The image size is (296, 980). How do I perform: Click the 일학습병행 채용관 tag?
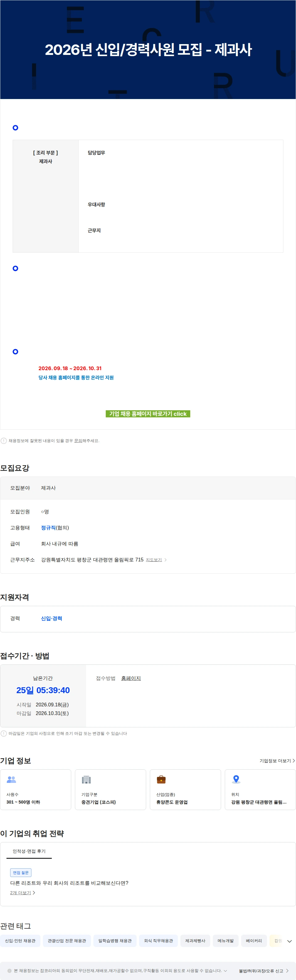(115, 941)
